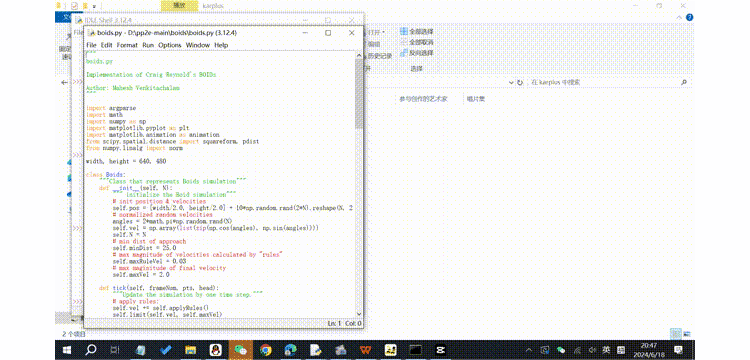The height and width of the screenshot is (360, 750).
Task: Switch Explorer to large icons view
Action: pyautogui.click(x=687, y=333)
